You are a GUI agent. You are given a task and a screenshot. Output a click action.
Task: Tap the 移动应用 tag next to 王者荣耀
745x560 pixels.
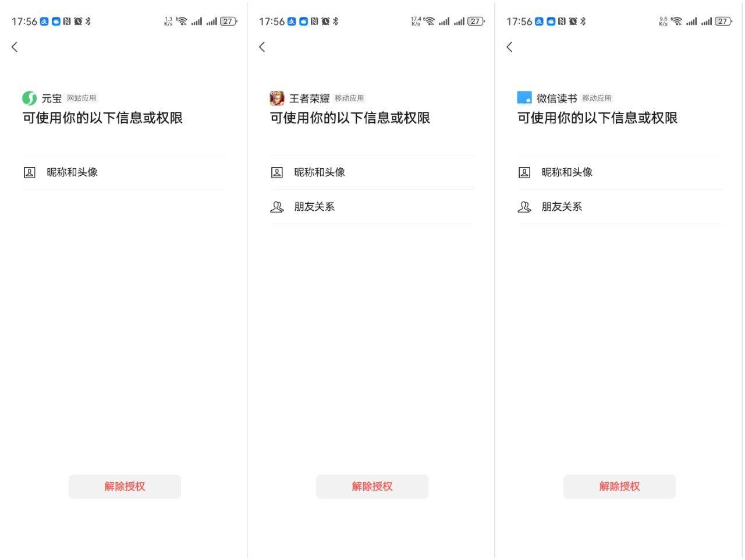click(349, 98)
